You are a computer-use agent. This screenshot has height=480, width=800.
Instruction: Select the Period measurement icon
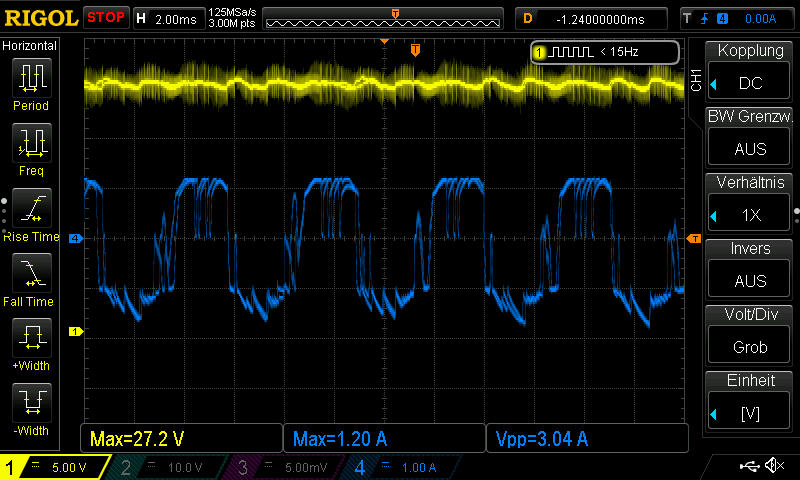(x=32, y=78)
